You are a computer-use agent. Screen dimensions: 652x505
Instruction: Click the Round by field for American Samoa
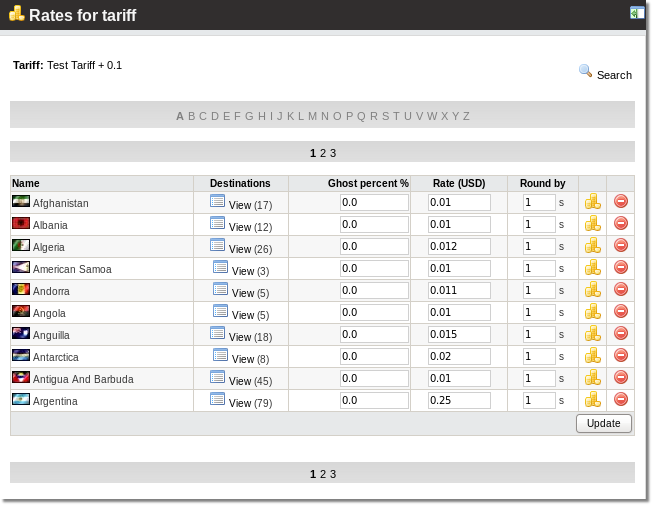click(539, 268)
